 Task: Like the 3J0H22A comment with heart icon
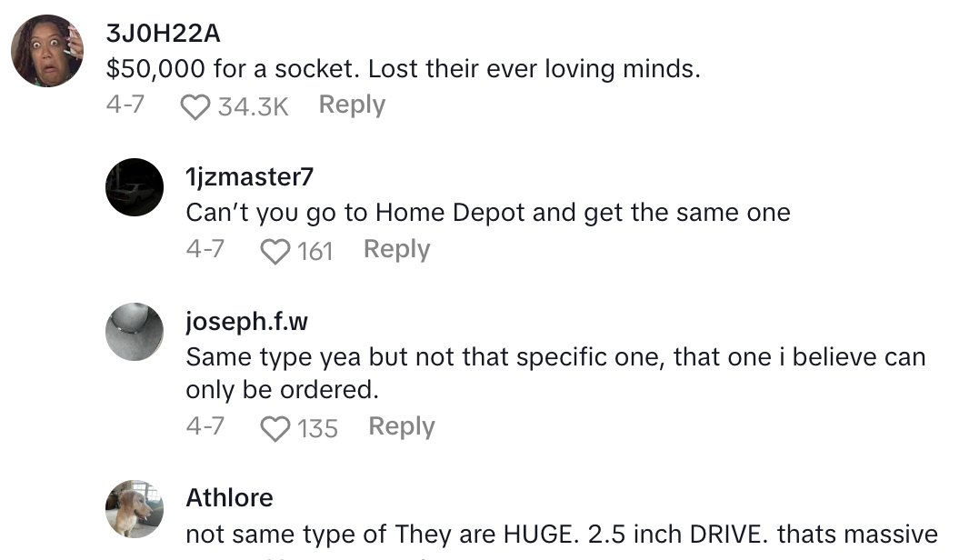(x=195, y=107)
